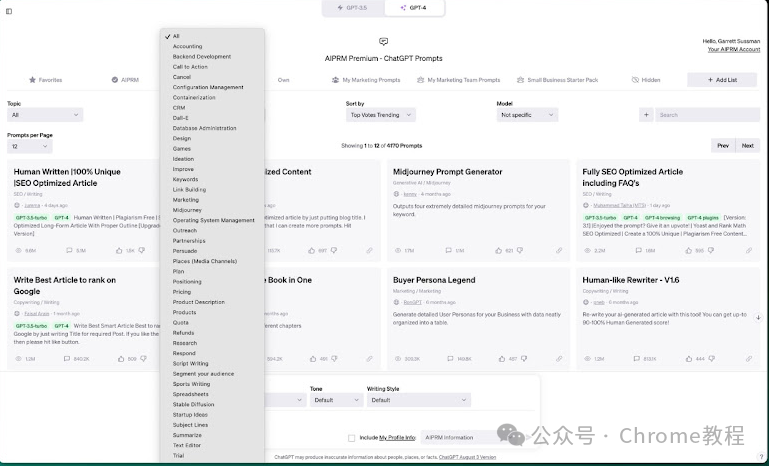
Task: Open the Hidden prompts tab
Action: coord(645,79)
